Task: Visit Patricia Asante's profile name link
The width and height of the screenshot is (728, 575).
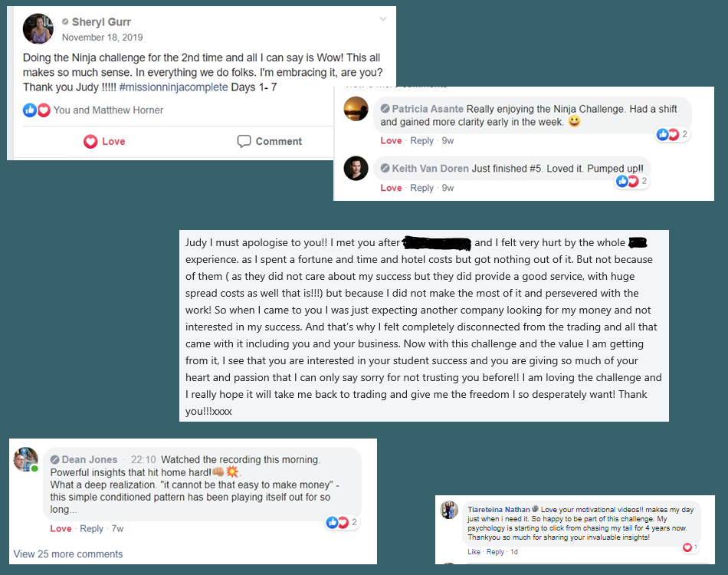Action: pos(428,109)
